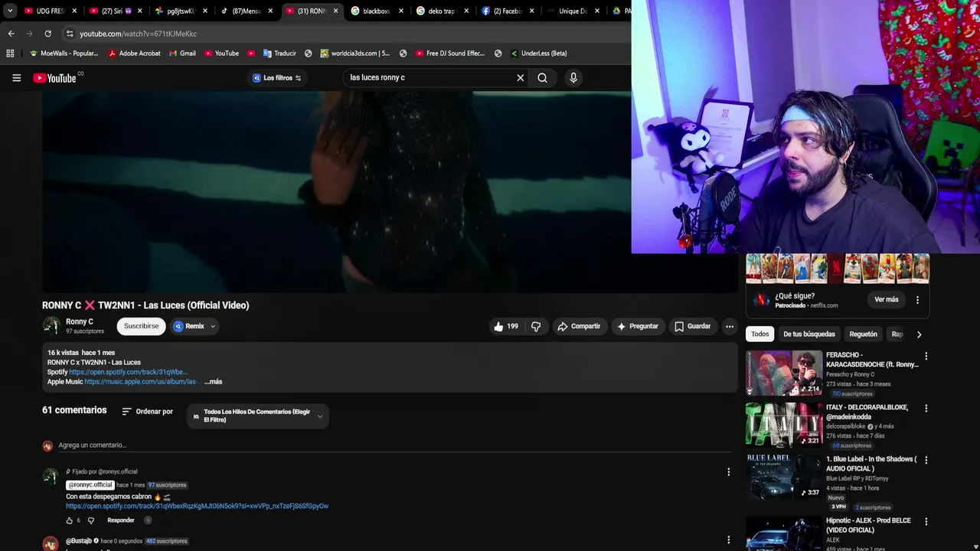This screenshot has width=980, height=551.
Task: Expand the Remix button dropdown
Action: 213,326
